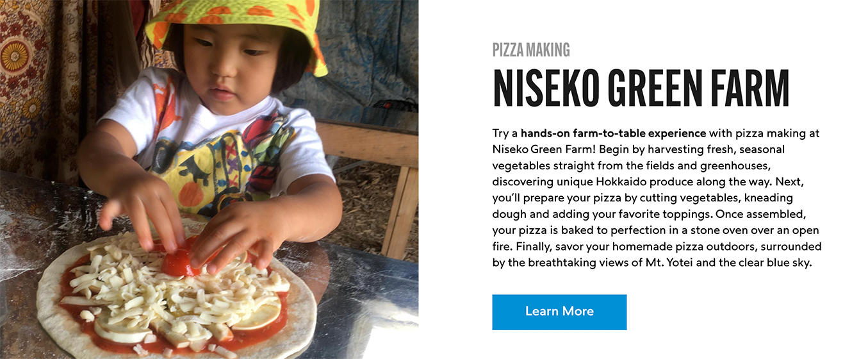Click bold text "hands-on farm-to-table experience"
Image resolution: width=868 pixels, height=359 pixels.
613,133
